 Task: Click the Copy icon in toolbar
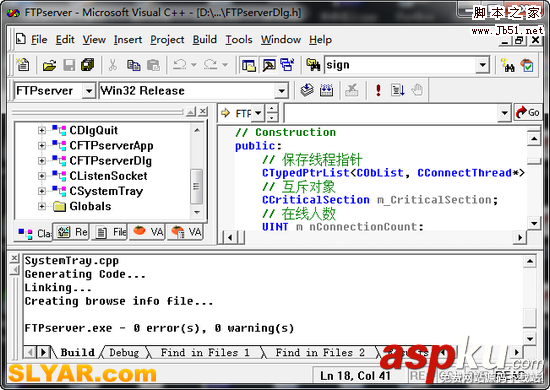134,65
